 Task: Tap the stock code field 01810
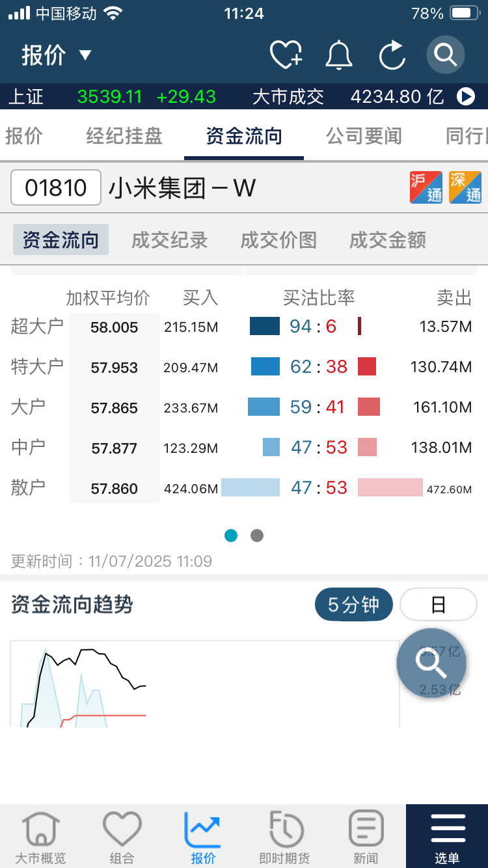pos(56,187)
